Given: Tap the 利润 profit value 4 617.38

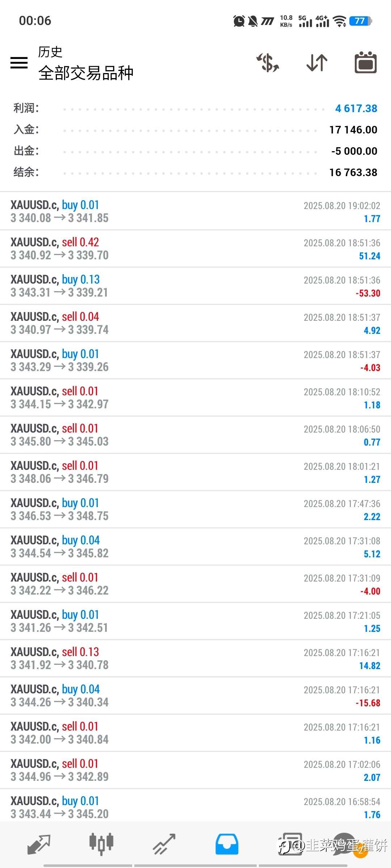Looking at the screenshot, I should click(x=356, y=109).
